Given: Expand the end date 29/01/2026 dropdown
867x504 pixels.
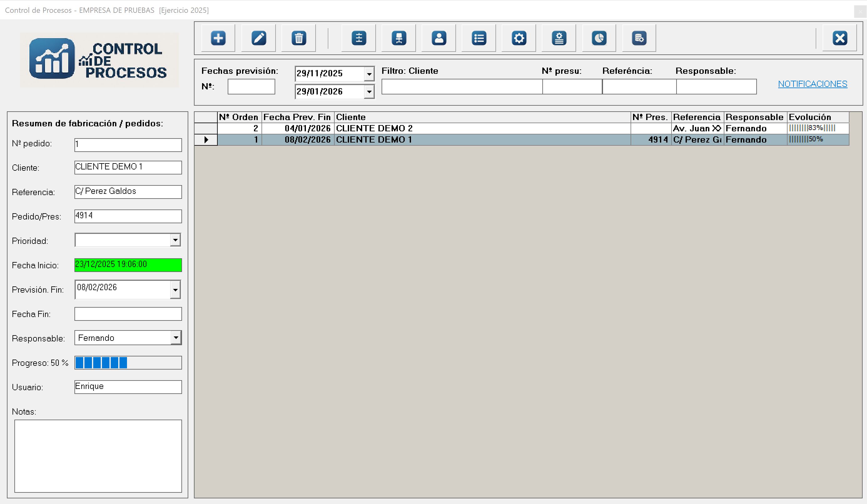Looking at the screenshot, I should [369, 92].
